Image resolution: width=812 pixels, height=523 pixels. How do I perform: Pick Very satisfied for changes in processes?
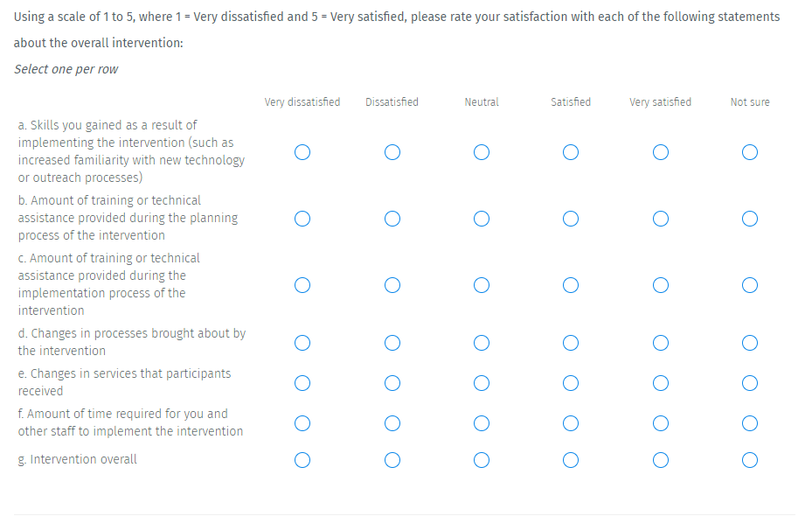(x=660, y=342)
